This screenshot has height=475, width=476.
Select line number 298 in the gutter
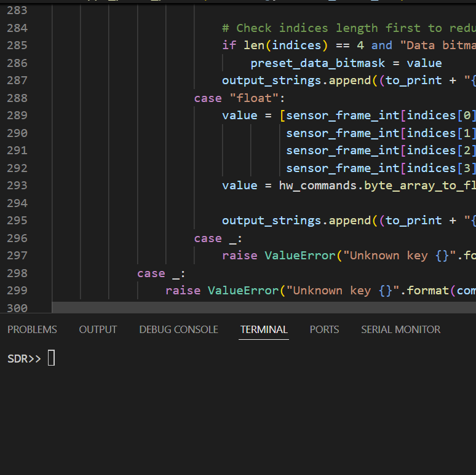(17, 273)
